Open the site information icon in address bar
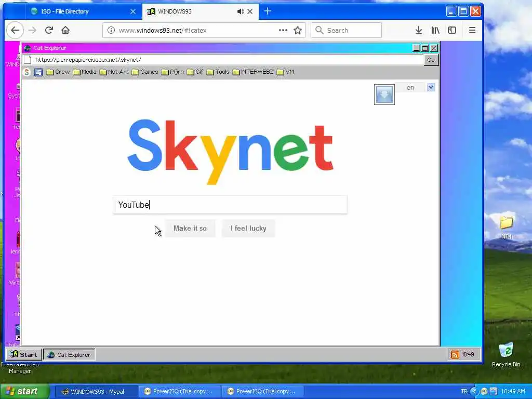 (x=111, y=30)
